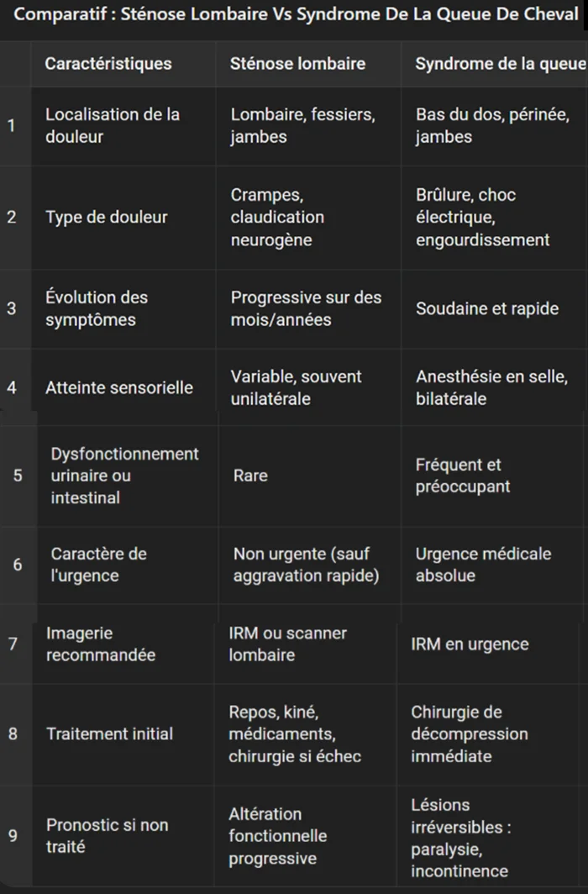588x894 pixels.
Task: Select the "Imagerie recommandée" cell
Action: coord(101,644)
